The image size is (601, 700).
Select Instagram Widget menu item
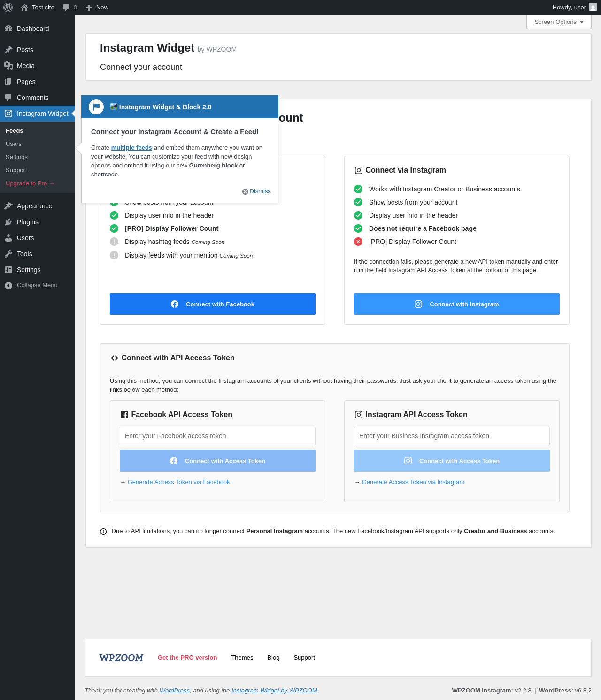point(38,114)
